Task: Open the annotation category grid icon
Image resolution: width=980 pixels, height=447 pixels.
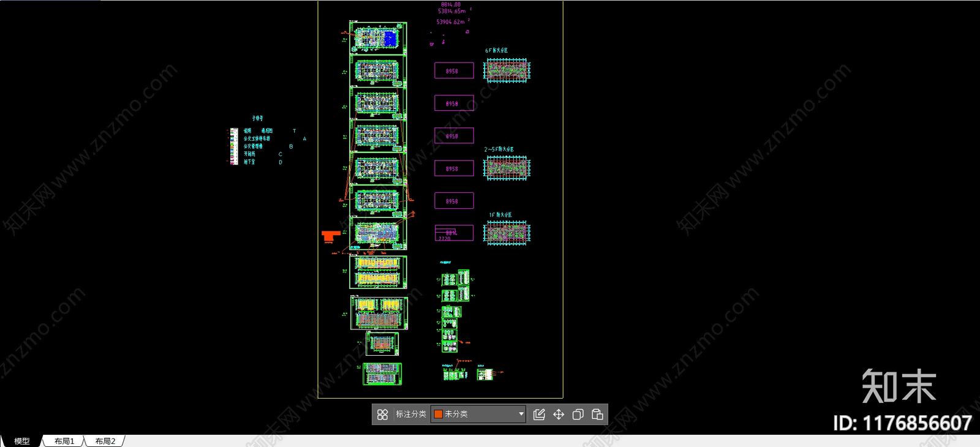Action: [382, 415]
